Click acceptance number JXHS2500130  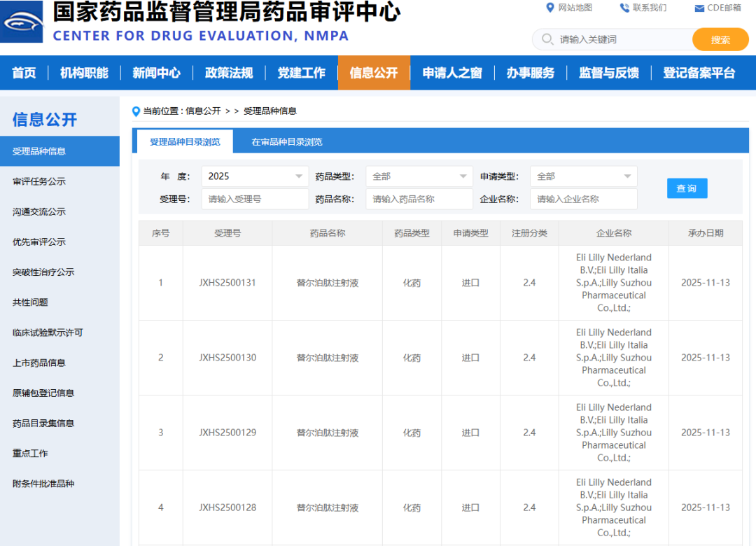227,358
